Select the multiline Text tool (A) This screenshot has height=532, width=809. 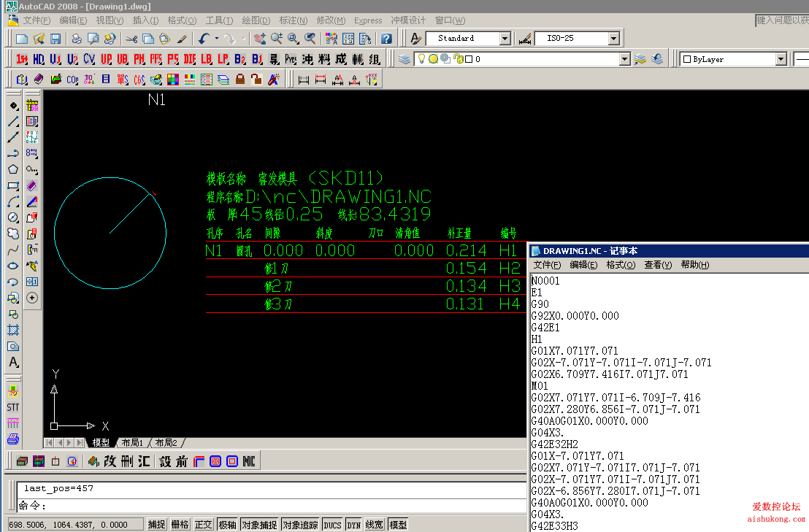(x=13, y=362)
